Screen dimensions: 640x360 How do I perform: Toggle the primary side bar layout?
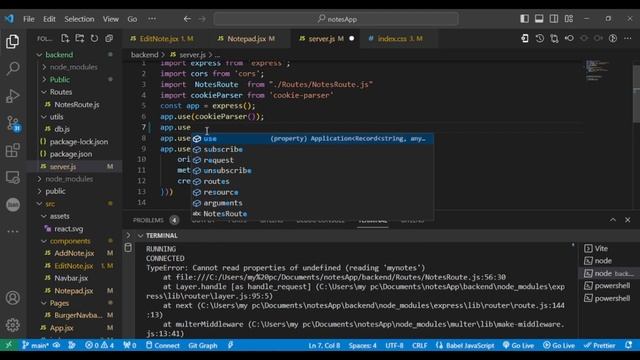point(524,19)
